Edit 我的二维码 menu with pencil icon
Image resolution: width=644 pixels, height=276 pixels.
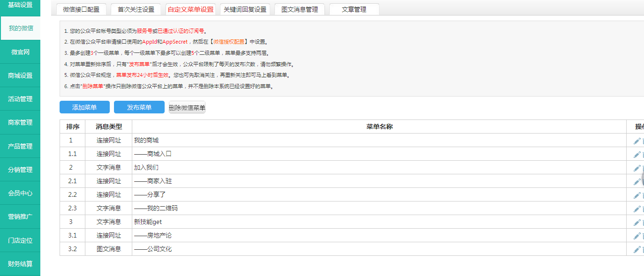pos(636,209)
